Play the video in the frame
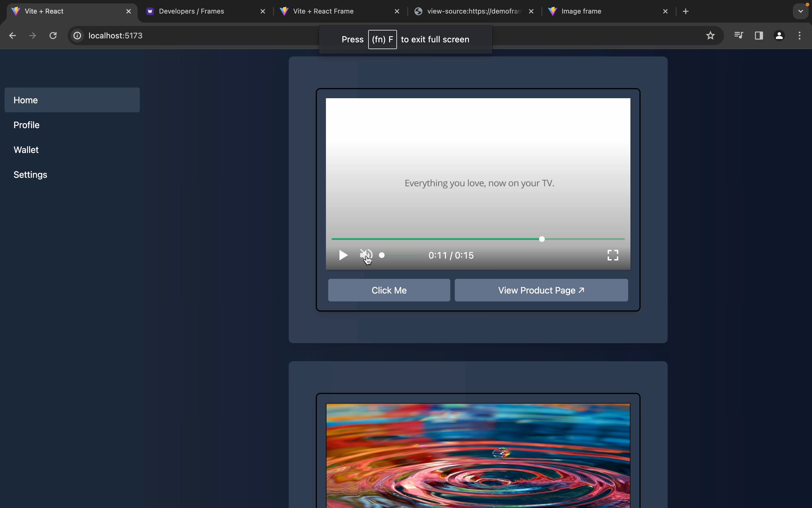The width and height of the screenshot is (812, 508). pos(343,255)
